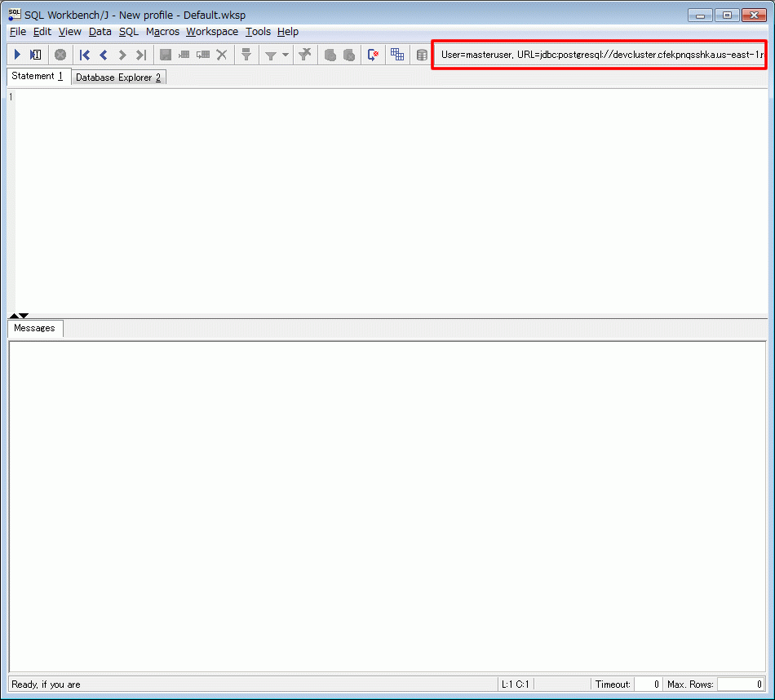Open the SQL menu
This screenshot has width=775, height=700.
pyautogui.click(x=129, y=32)
